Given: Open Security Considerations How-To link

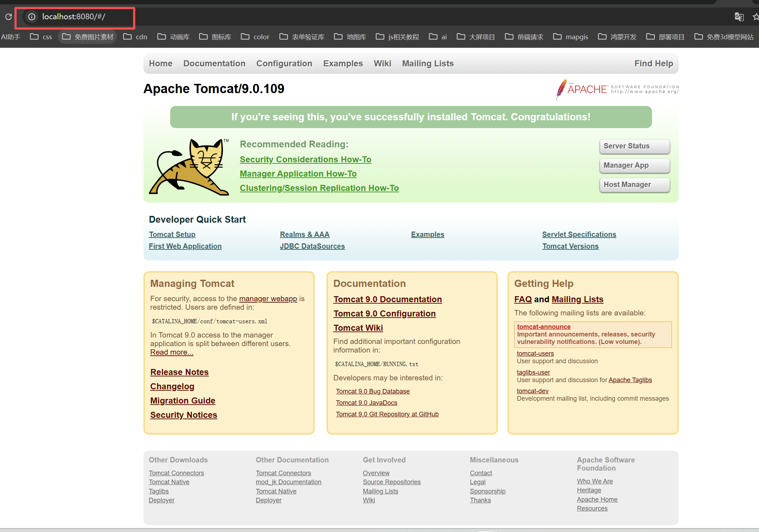Looking at the screenshot, I should [x=305, y=159].
